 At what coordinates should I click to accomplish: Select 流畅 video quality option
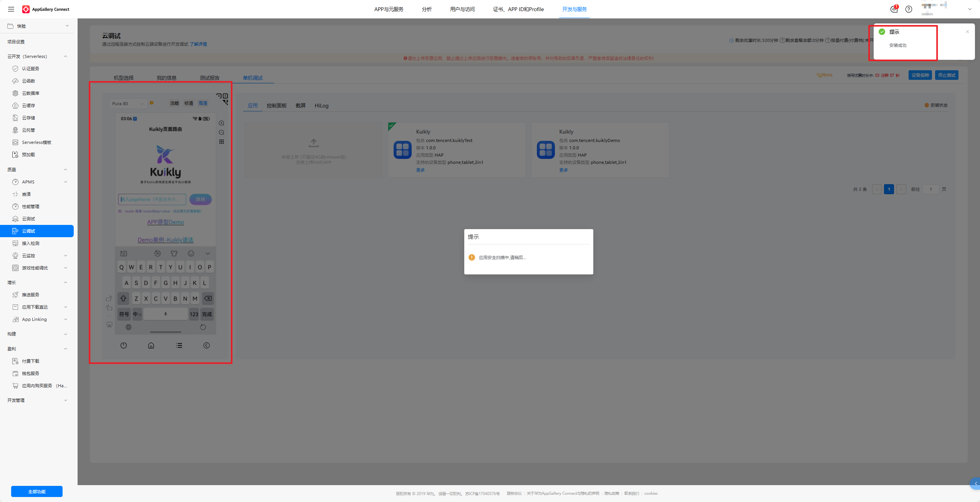click(175, 103)
